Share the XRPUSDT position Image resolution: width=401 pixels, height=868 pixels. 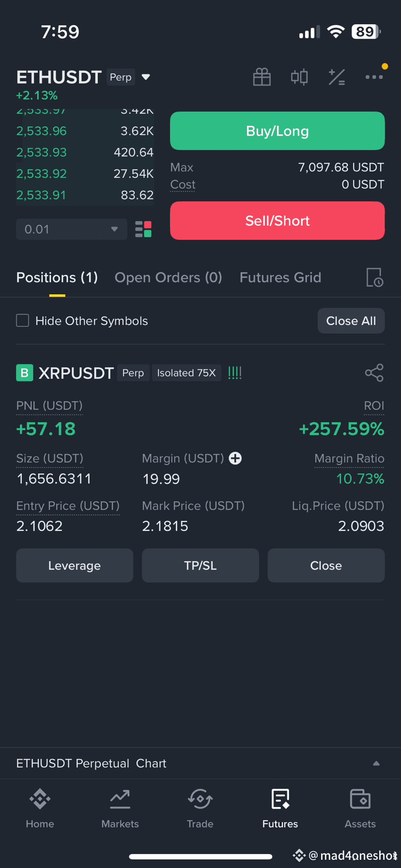[374, 373]
